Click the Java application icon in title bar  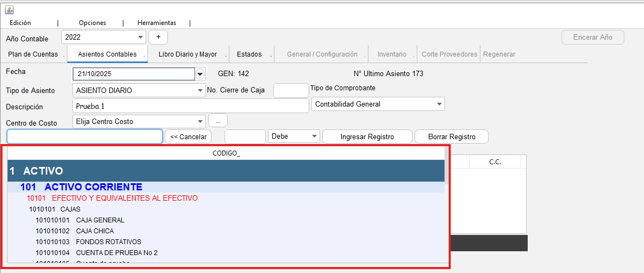9,10
